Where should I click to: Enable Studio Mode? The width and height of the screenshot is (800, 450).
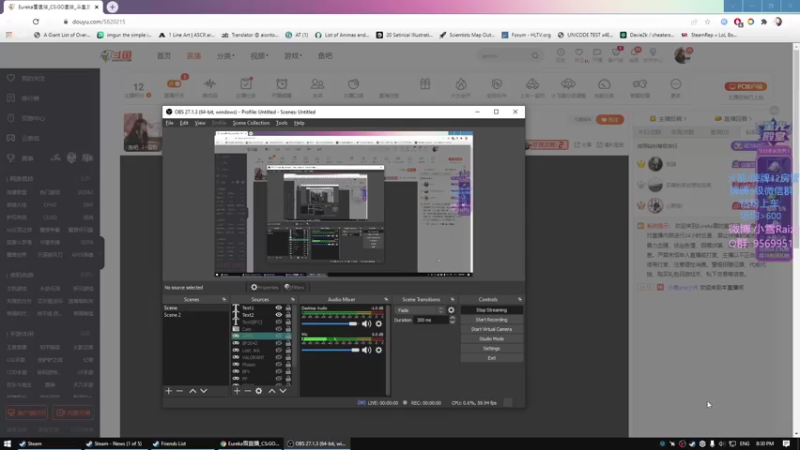[x=491, y=339]
